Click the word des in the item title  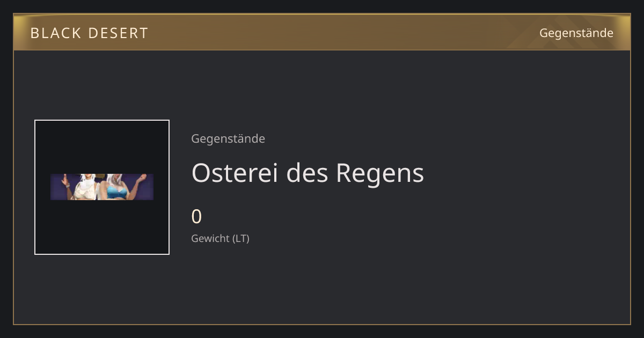click(308, 173)
